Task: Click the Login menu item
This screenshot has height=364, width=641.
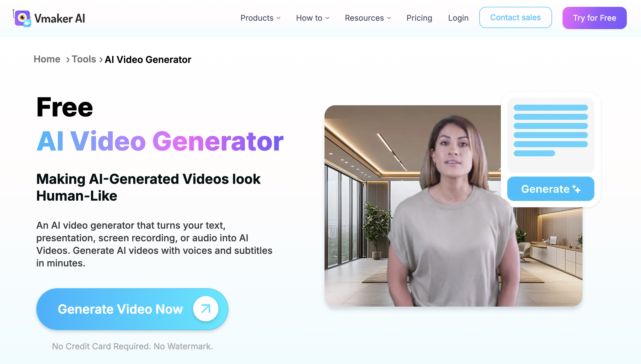Action: (x=458, y=18)
